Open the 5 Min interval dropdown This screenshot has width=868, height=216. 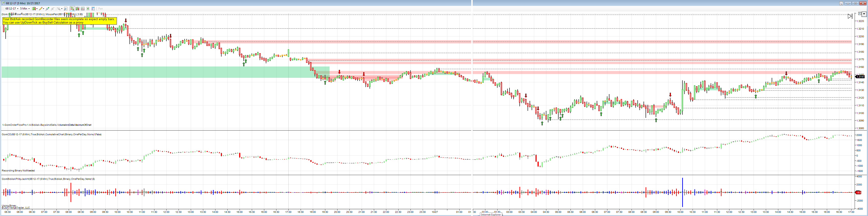tap(25, 8)
